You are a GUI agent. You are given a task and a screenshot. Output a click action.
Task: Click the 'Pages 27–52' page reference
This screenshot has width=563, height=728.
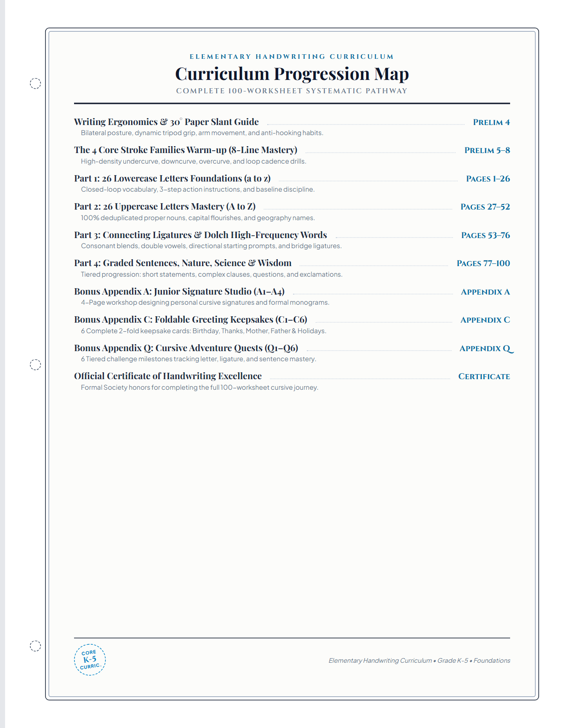coord(485,207)
